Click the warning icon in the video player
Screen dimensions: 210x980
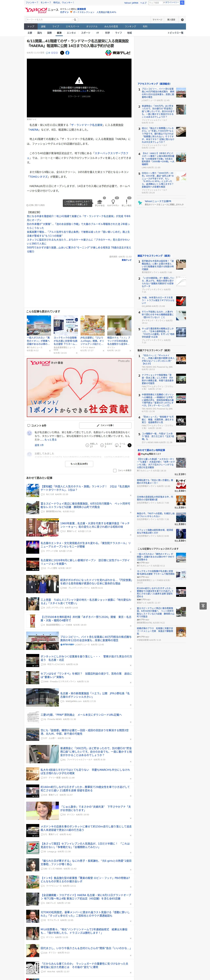point(79,81)
